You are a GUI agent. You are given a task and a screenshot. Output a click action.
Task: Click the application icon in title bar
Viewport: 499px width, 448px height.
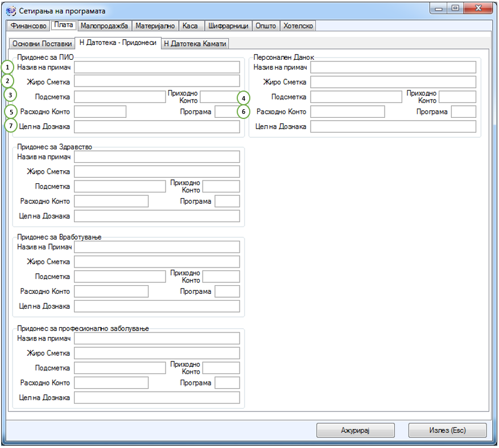[11, 11]
